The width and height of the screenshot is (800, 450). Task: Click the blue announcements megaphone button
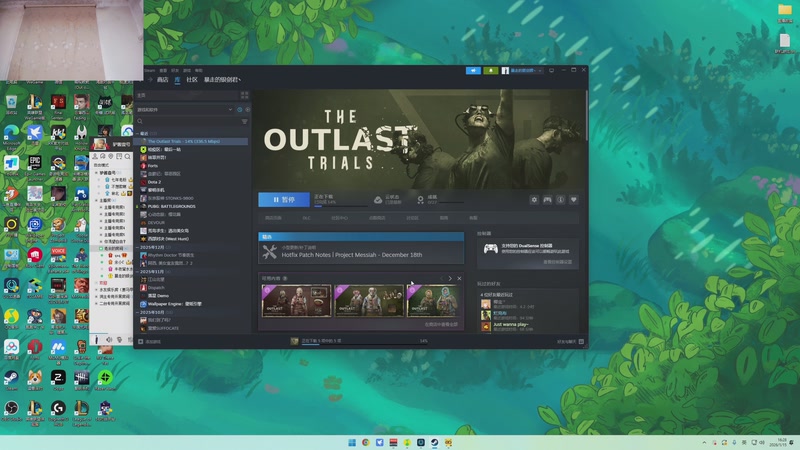tap(473, 70)
